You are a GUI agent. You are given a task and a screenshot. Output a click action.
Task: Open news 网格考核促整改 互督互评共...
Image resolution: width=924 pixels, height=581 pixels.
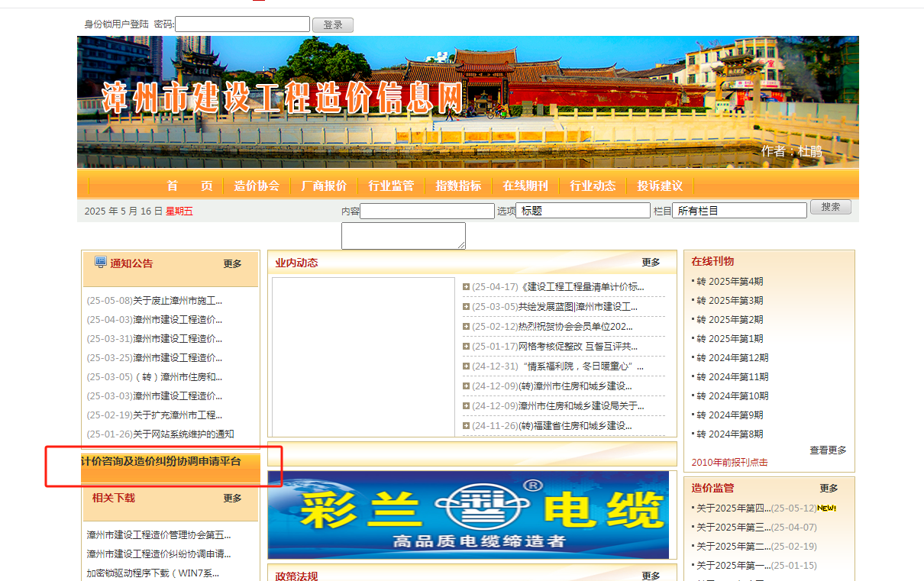(x=578, y=347)
